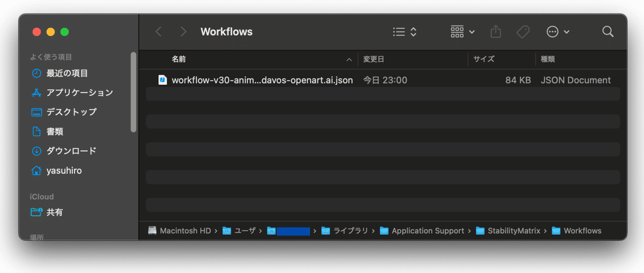Screen dimensions: 644x273
Task: Toggle the sort direction arrow in the name column
Action: 349,60
